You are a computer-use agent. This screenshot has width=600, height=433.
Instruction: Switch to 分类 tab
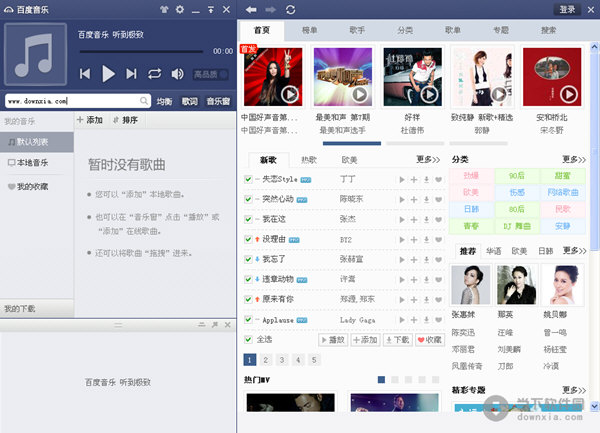pos(405,30)
